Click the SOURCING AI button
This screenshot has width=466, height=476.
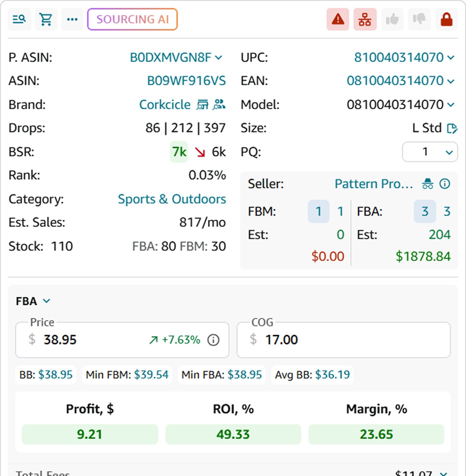(132, 19)
